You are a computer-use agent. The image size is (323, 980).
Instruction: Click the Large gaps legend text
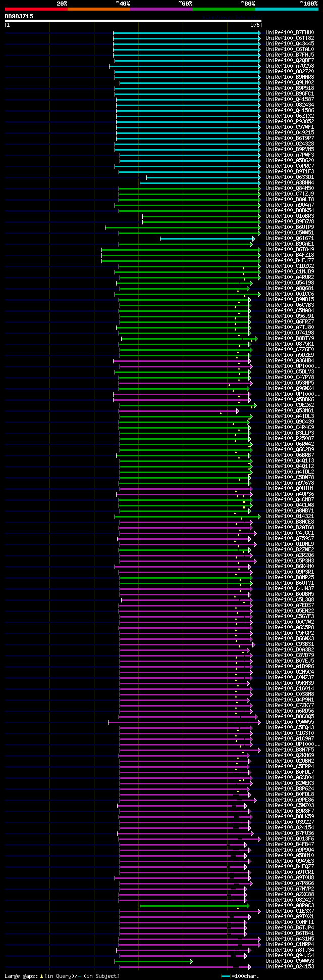pos(62,976)
